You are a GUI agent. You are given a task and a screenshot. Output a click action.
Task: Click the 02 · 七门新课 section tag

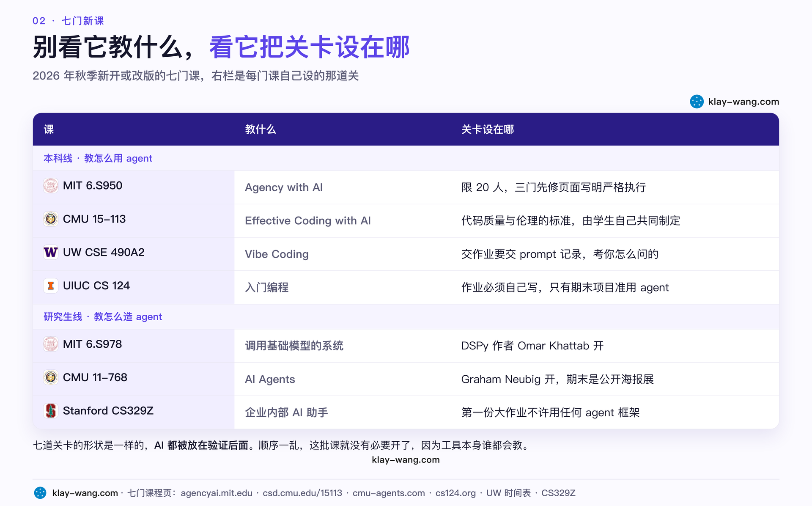click(x=68, y=21)
